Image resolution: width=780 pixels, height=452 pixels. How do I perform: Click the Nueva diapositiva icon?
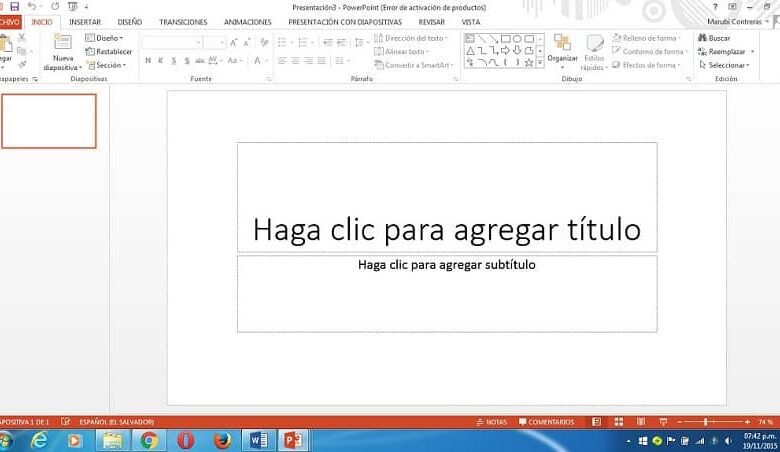62,43
